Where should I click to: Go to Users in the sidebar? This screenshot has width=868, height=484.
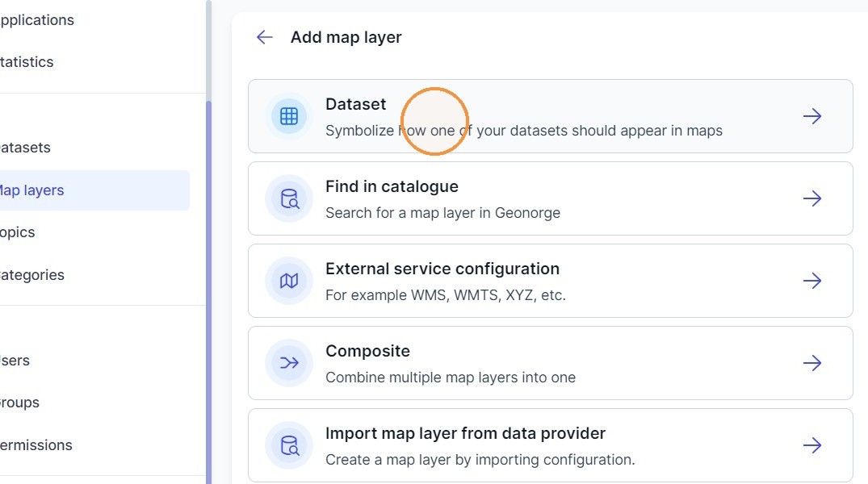15,361
